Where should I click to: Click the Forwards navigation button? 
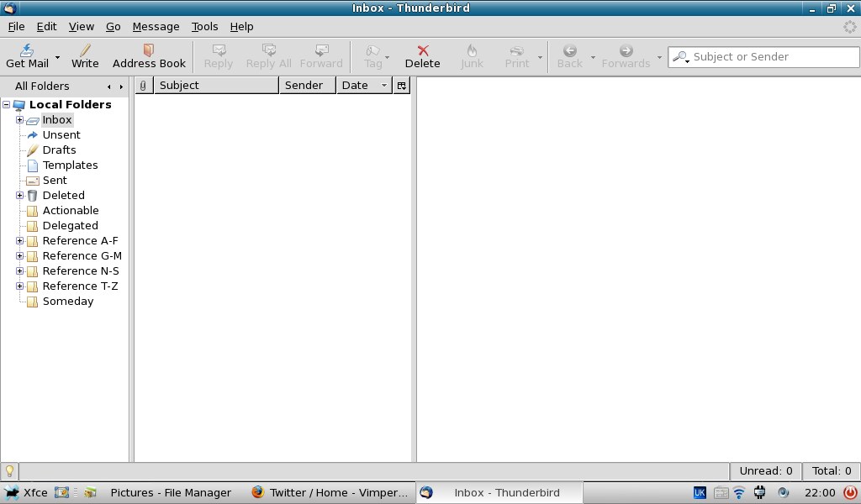626,56
